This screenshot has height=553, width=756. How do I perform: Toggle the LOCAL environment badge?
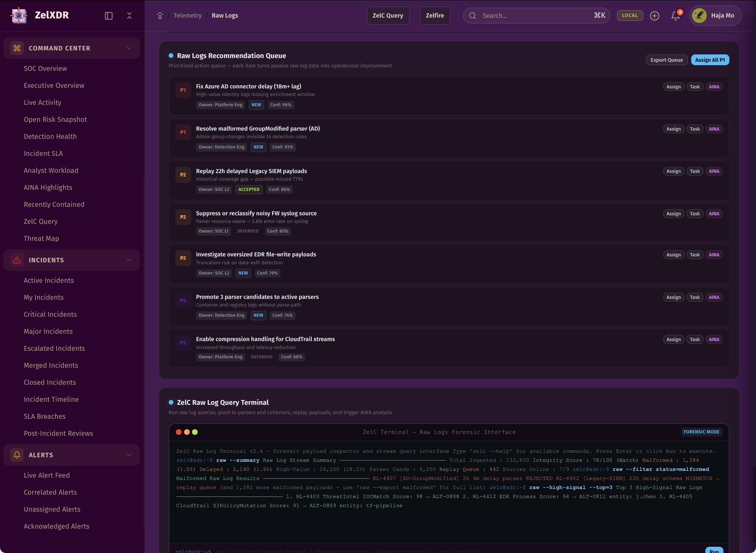tap(629, 15)
